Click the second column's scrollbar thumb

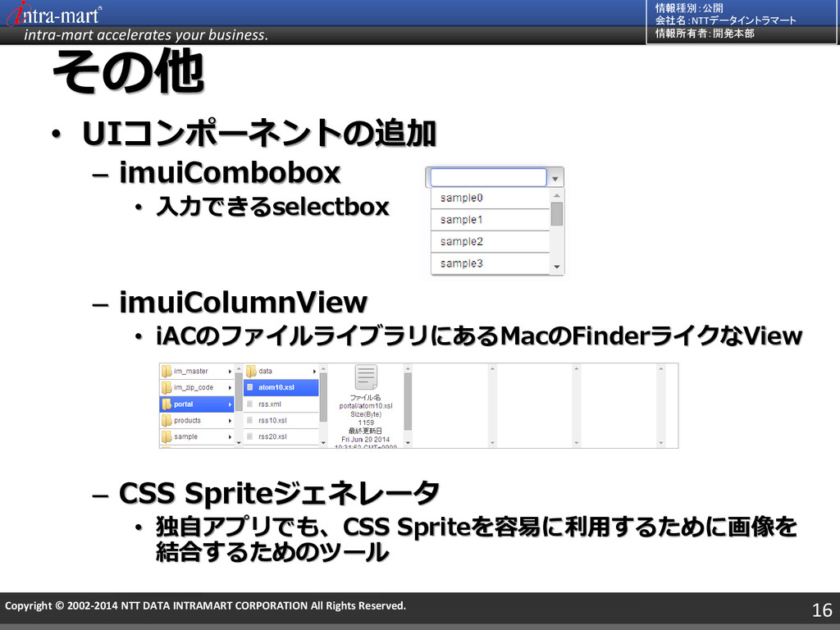[323, 397]
